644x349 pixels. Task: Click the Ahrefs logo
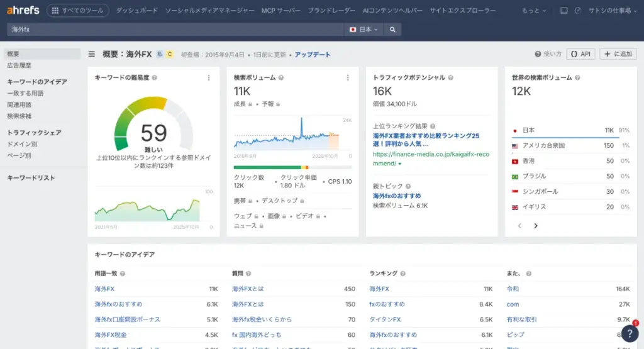tap(23, 11)
